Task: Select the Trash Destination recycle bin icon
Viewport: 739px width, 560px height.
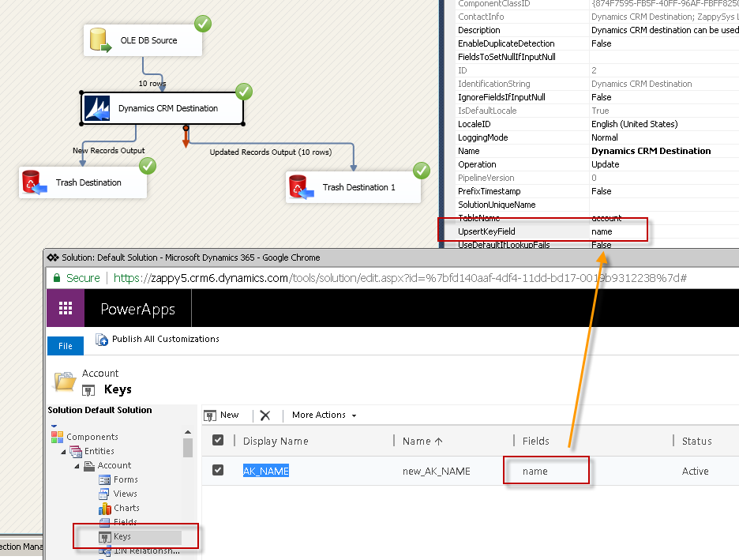Action: (x=35, y=182)
